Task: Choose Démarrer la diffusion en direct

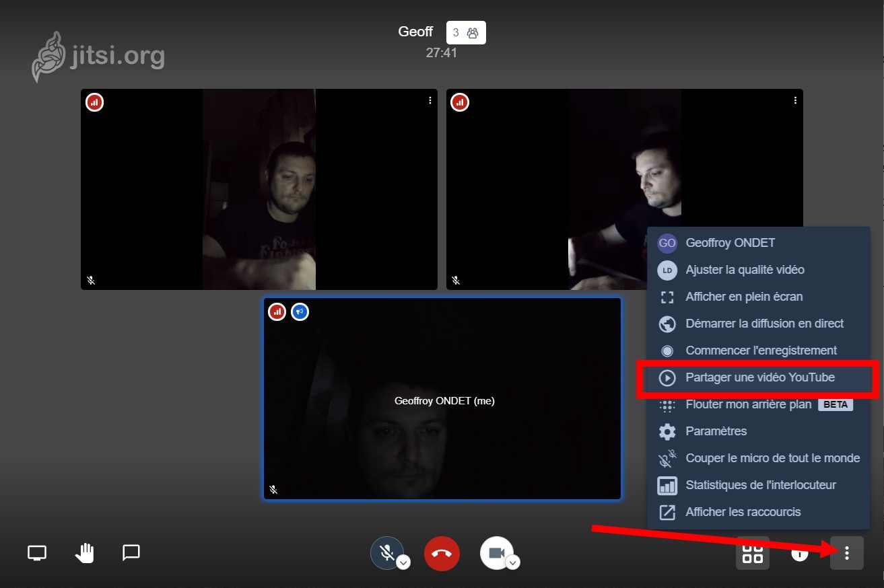Action: click(758, 324)
